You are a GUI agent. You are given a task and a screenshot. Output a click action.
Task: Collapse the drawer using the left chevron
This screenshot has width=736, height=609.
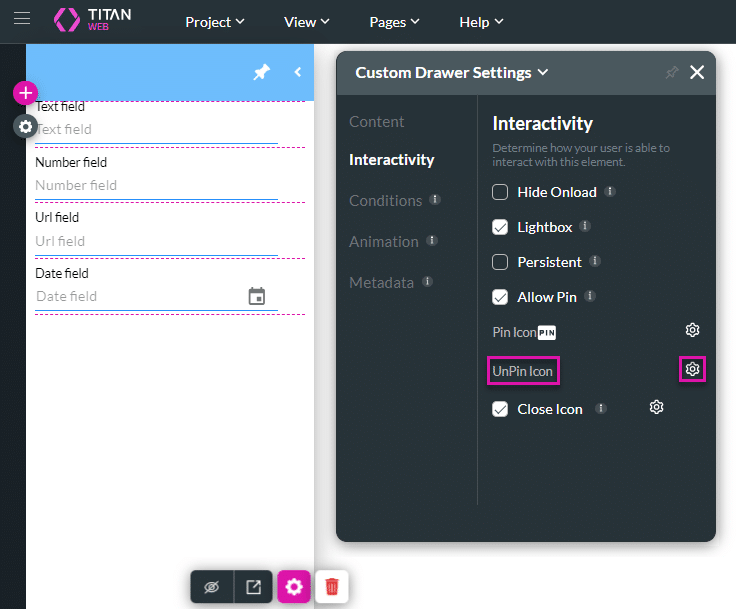(x=297, y=72)
